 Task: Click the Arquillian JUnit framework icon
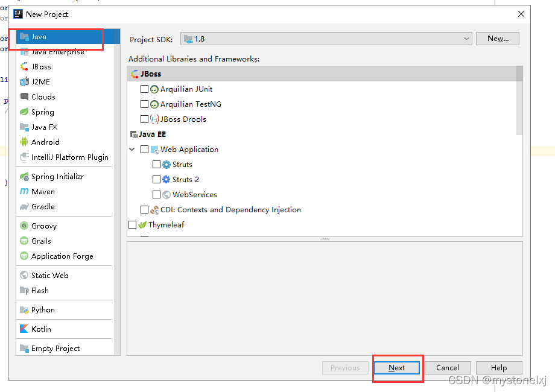154,89
